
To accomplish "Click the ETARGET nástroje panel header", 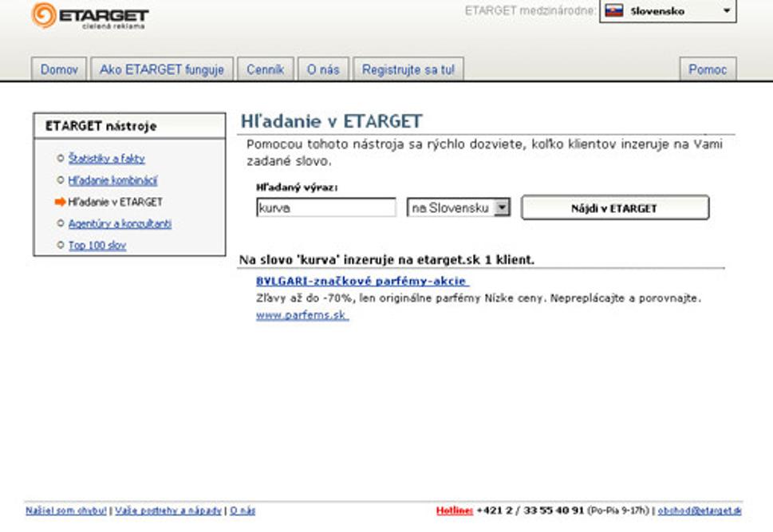I will [130, 126].
